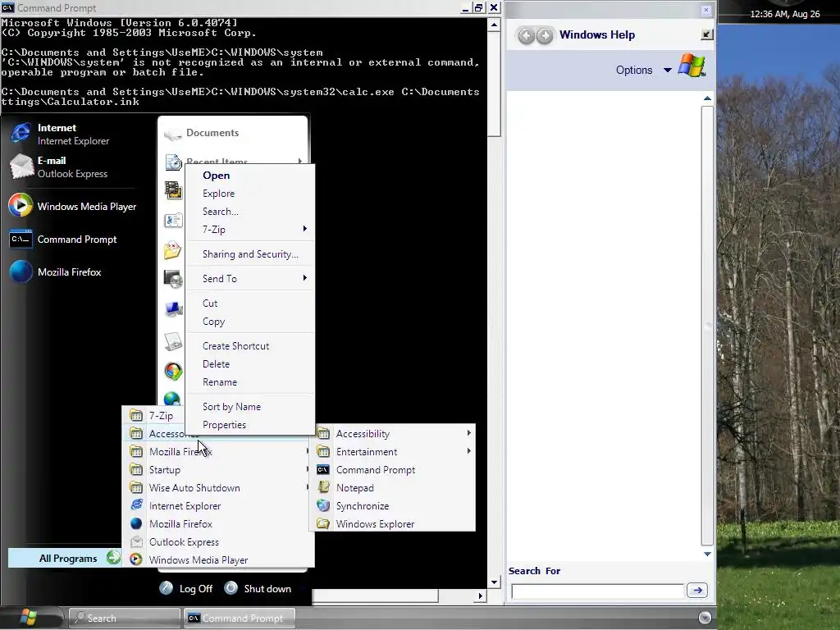840x630 pixels.
Task: Open the Options dropdown in Windows Help
Action: (x=643, y=71)
